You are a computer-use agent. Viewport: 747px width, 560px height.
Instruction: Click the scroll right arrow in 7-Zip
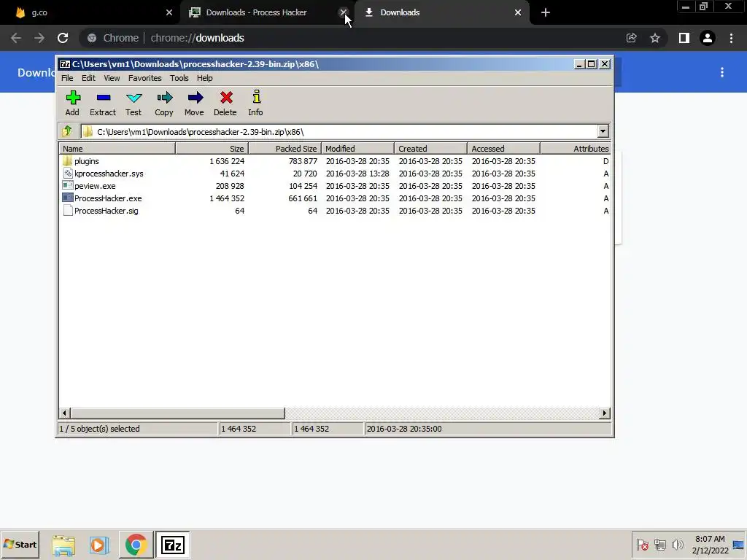point(605,413)
